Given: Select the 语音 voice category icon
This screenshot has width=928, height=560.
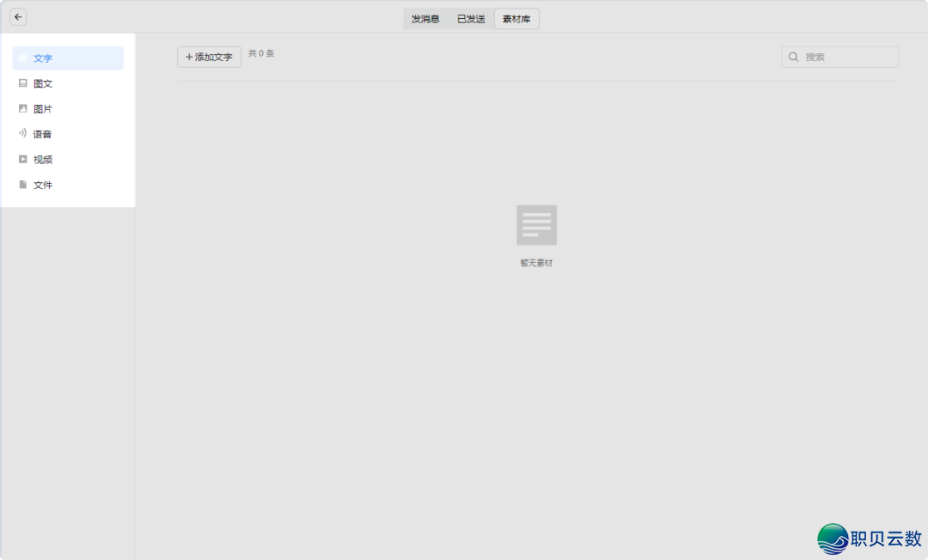Looking at the screenshot, I should click(23, 133).
